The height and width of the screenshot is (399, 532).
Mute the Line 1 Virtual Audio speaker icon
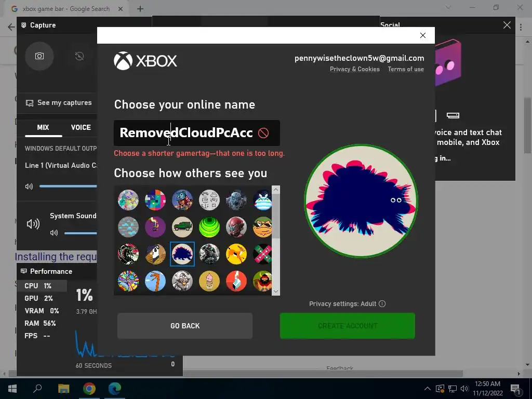[x=29, y=187]
